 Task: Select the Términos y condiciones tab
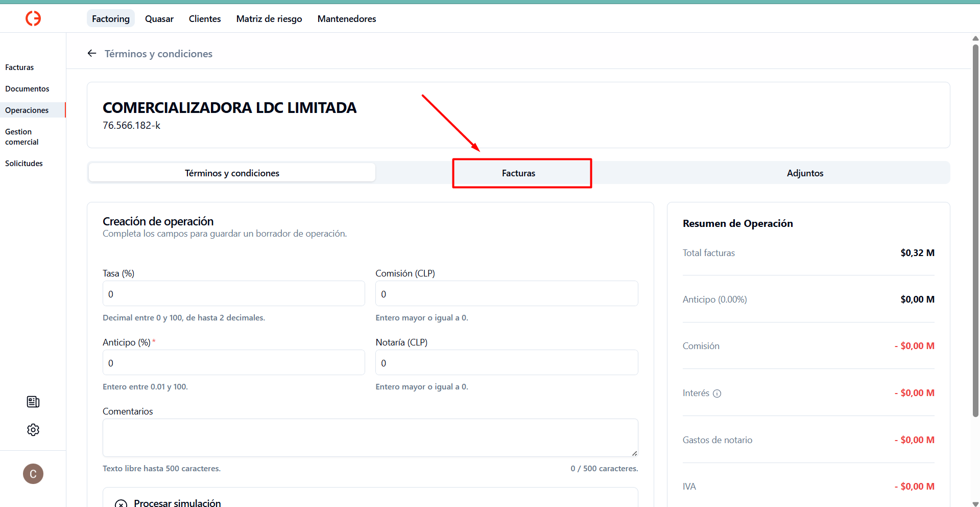(x=232, y=173)
